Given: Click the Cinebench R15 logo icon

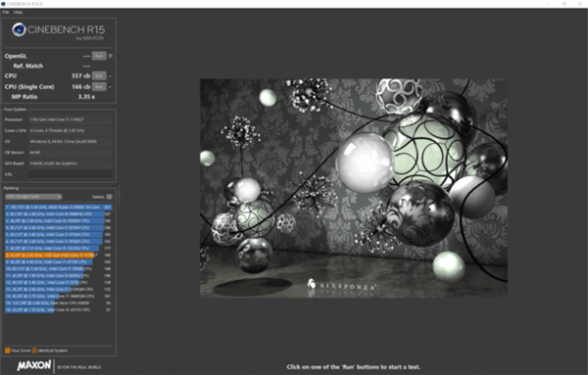Looking at the screenshot, I should (x=19, y=29).
